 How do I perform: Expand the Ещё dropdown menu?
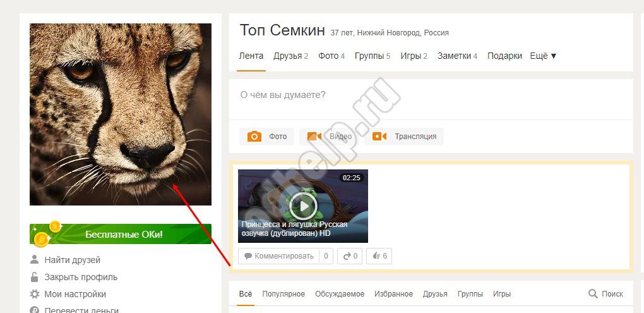click(543, 56)
